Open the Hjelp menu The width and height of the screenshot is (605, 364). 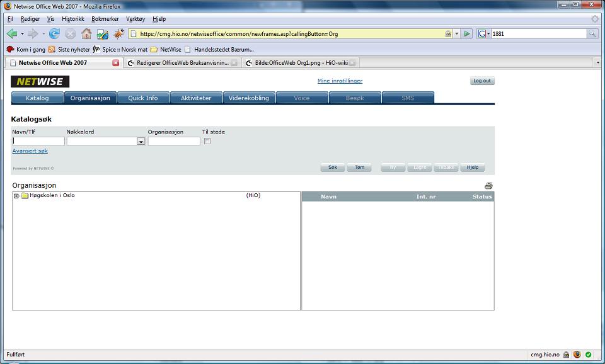click(x=159, y=19)
